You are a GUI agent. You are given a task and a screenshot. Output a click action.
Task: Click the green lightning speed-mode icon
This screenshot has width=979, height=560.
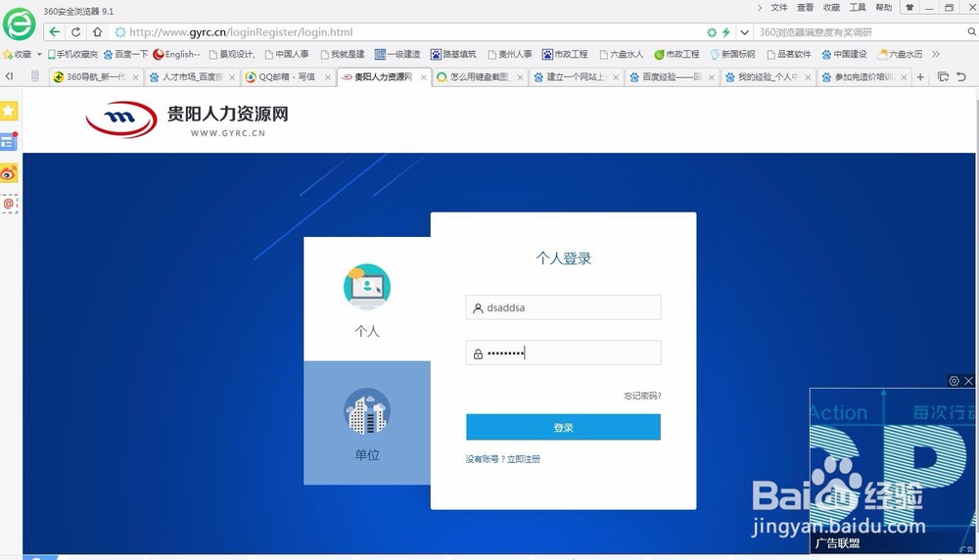pos(726,32)
